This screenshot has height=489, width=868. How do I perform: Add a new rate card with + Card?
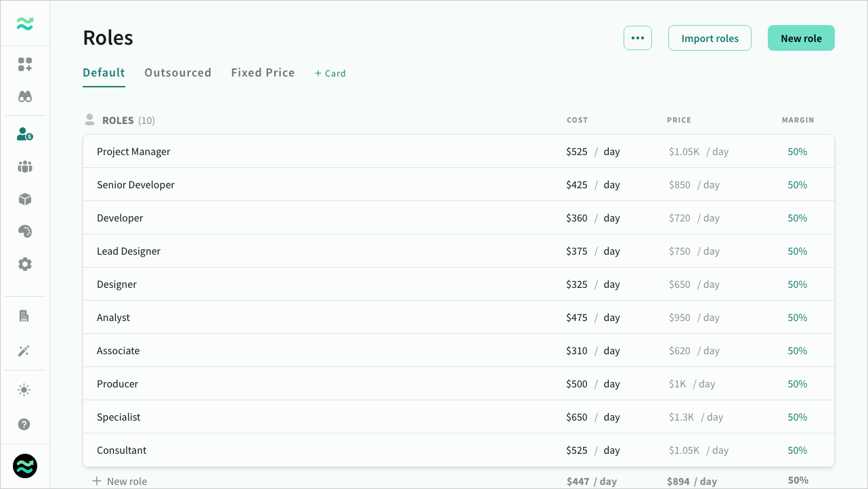[330, 73]
